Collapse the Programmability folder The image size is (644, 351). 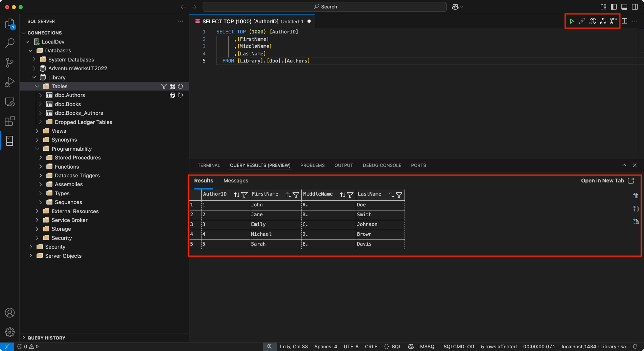pos(37,149)
